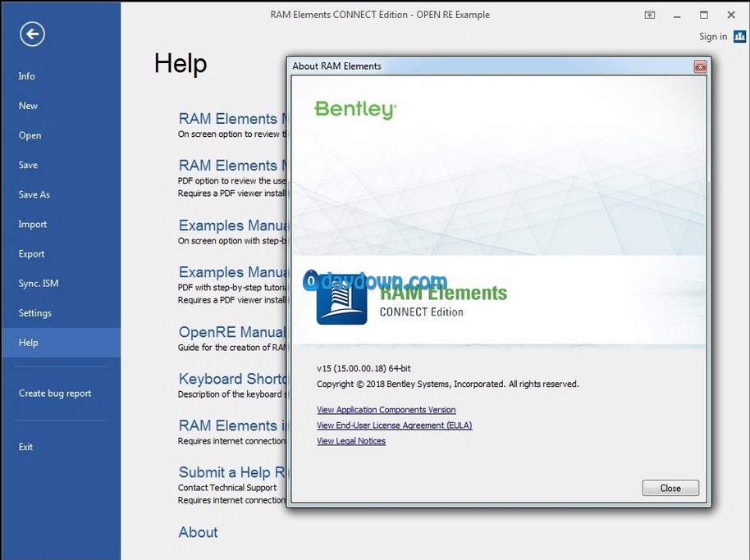This screenshot has height=560, width=750.
Task: Open the Examples Manual PDF with tutorials
Action: (x=232, y=272)
